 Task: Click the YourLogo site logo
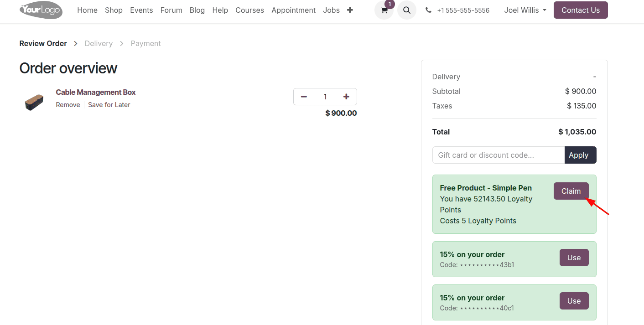pyautogui.click(x=41, y=10)
